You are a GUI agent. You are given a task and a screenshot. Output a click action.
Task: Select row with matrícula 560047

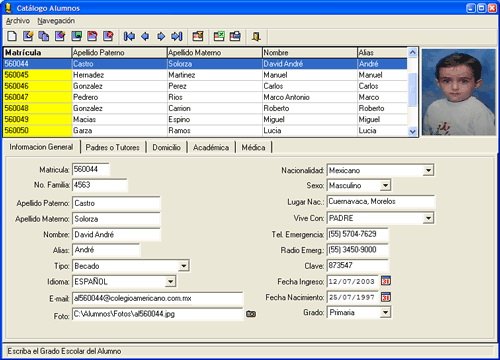tap(205, 97)
